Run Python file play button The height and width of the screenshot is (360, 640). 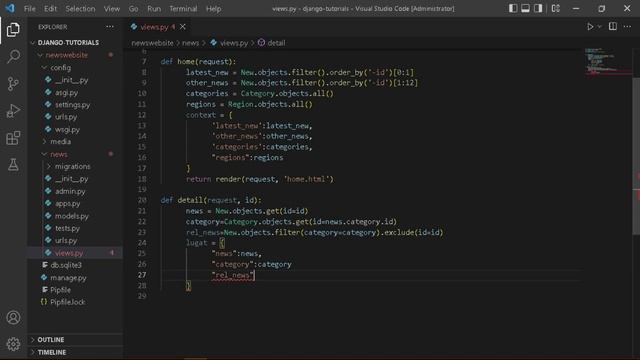[590, 27]
